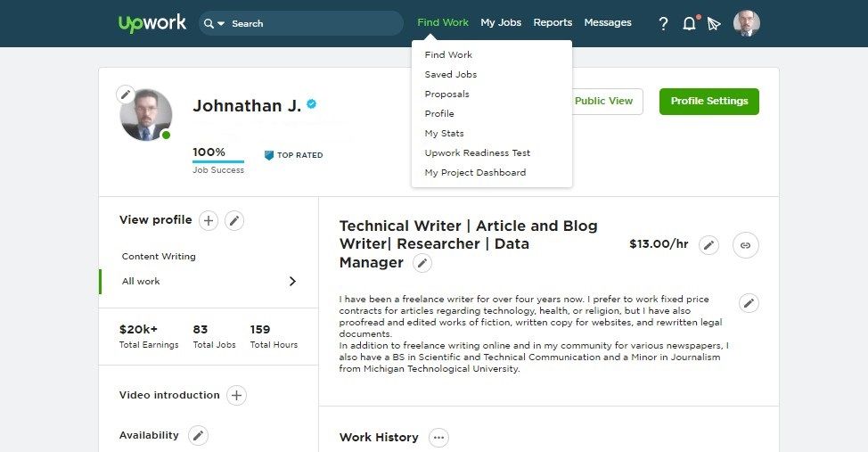The image size is (868, 452).
Task: Click the Work History heading
Action: tap(379, 438)
